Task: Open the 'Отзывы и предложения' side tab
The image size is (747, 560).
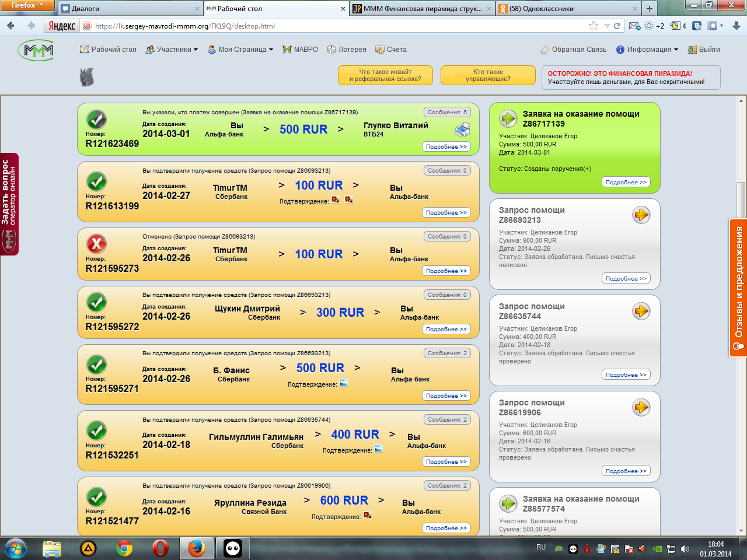Action: coord(738,288)
